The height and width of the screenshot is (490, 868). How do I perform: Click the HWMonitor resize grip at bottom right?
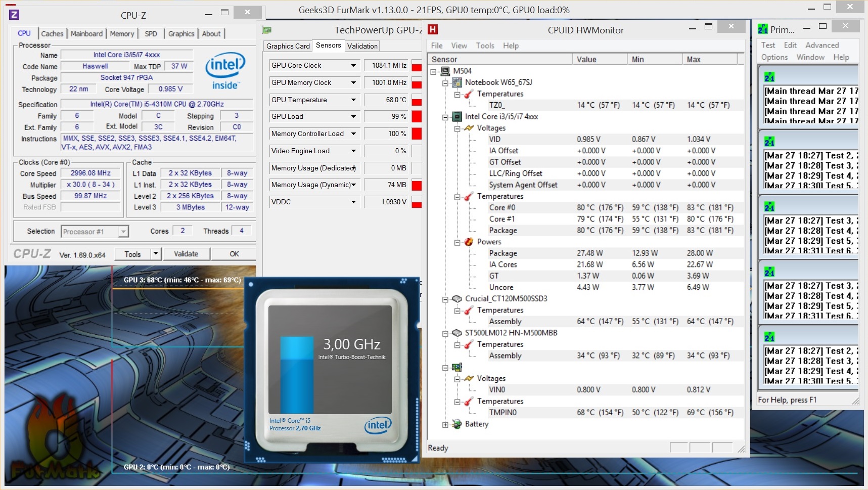coord(741,449)
